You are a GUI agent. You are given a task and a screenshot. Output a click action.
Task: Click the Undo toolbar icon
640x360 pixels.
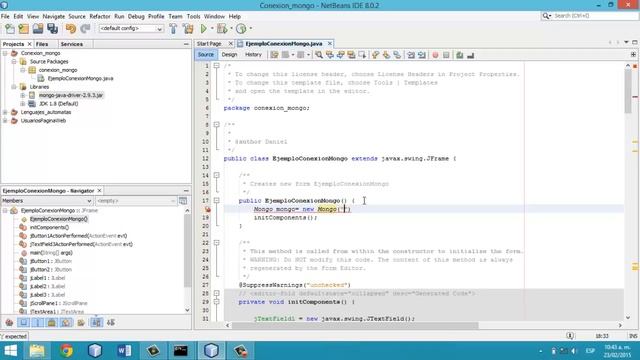(x=71, y=29)
